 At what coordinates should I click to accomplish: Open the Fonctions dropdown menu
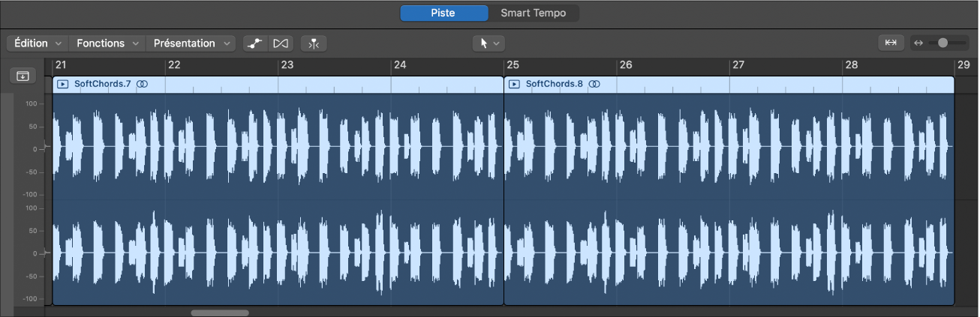click(x=107, y=43)
